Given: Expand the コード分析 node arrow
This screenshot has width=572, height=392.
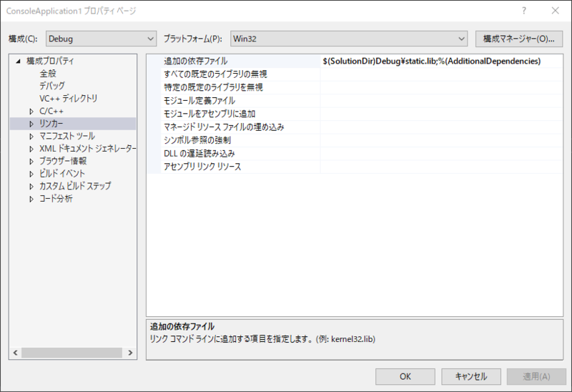Looking at the screenshot, I should click(31, 199).
